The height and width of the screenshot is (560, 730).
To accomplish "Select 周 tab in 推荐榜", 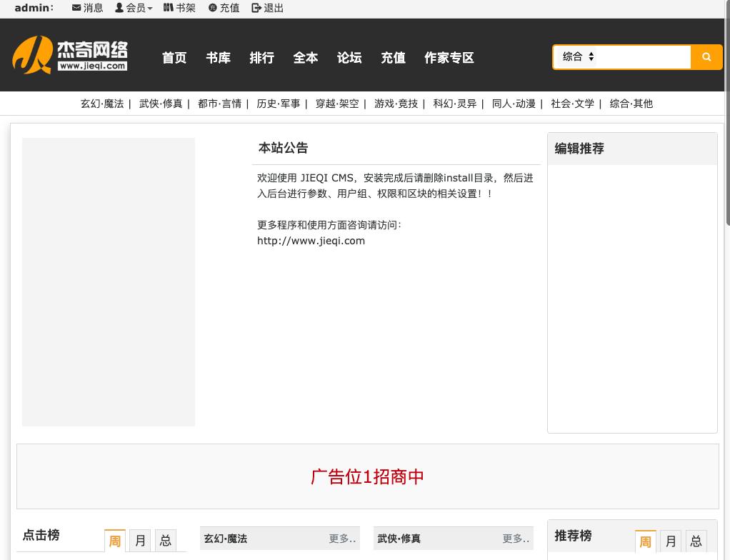I will click(x=645, y=541).
